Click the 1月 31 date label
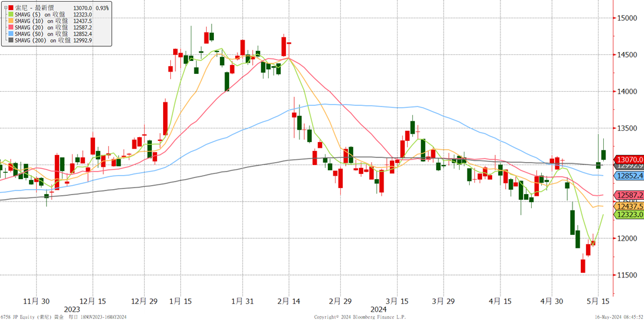644x320 pixels. (243, 302)
